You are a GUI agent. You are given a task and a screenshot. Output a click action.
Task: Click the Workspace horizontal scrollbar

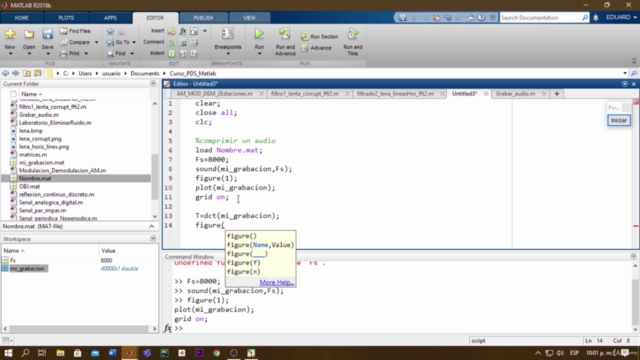click(79, 329)
